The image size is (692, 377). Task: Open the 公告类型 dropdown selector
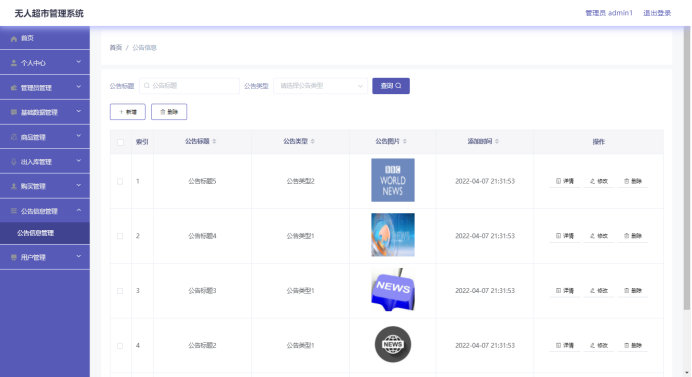320,86
